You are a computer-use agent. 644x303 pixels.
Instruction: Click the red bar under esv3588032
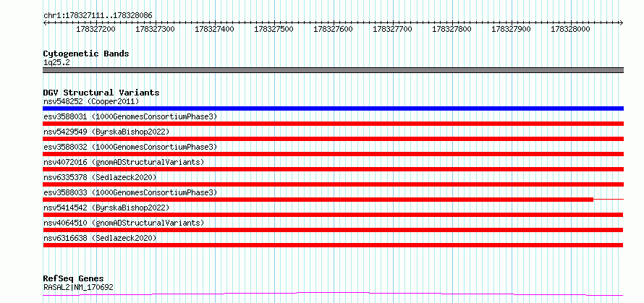point(334,154)
